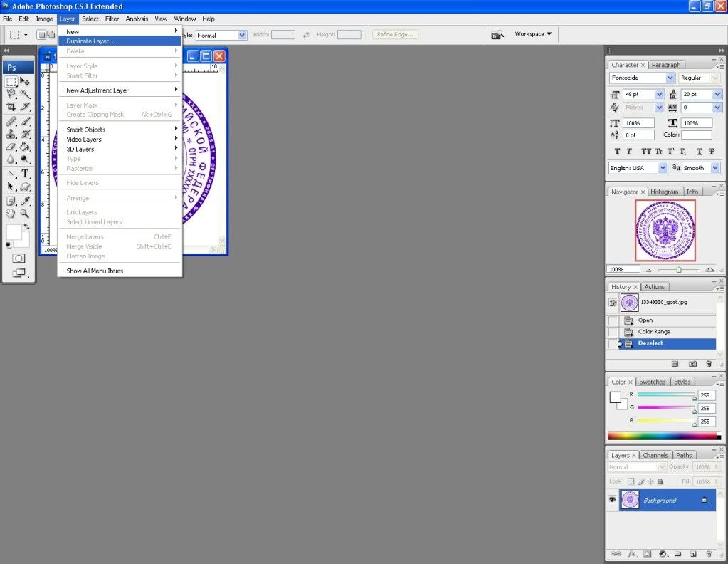Select the Path Selection tool

pyautogui.click(x=11, y=187)
